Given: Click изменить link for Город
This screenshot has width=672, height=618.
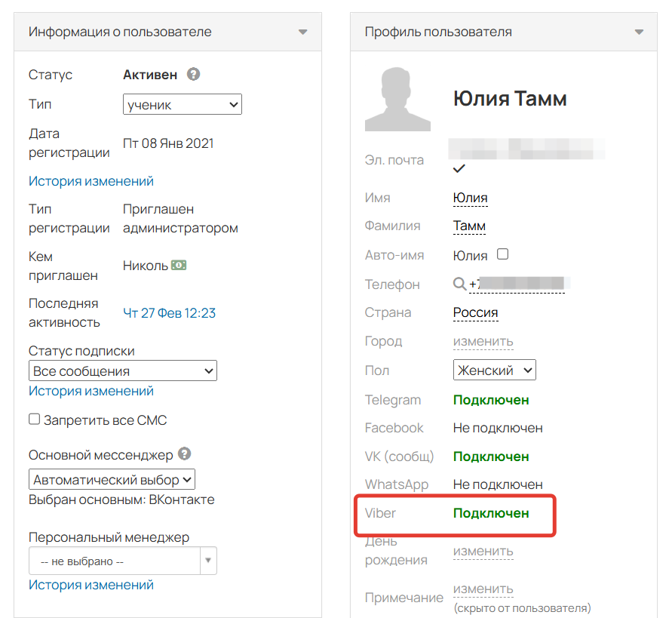Looking at the screenshot, I should coord(483,341).
